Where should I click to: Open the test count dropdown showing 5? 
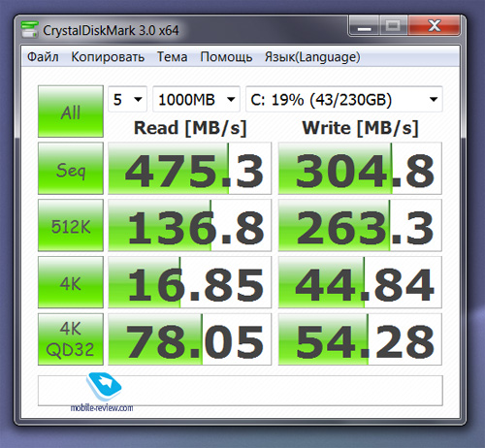coord(127,99)
